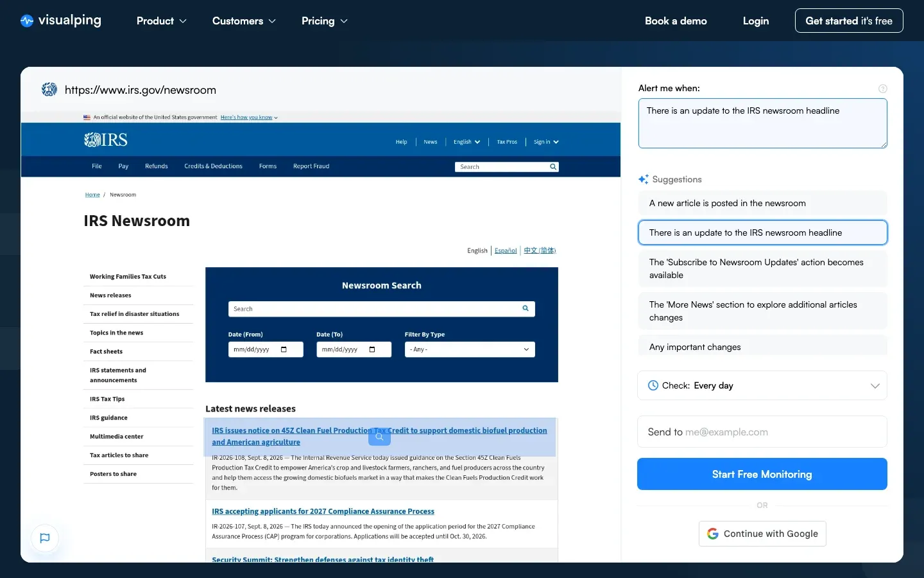Pick the 'More News' section suggestion
Viewport: 924px width, 578px height.
pos(762,311)
